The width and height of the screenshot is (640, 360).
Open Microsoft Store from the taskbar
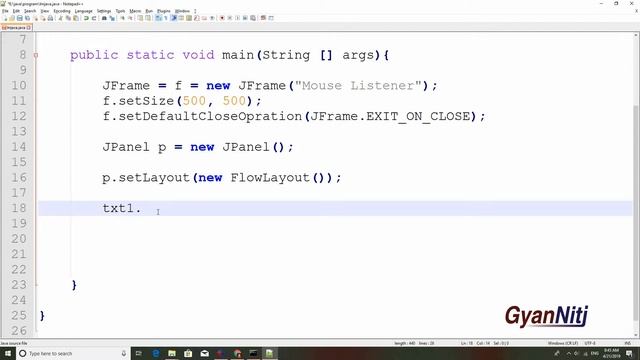[188, 353]
